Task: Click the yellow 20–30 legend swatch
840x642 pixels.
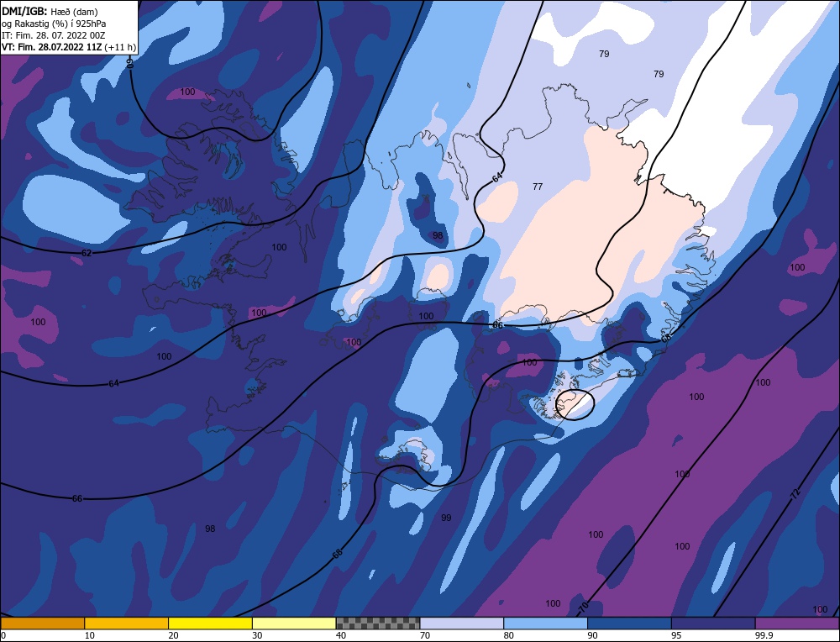Action: pyautogui.click(x=210, y=624)
